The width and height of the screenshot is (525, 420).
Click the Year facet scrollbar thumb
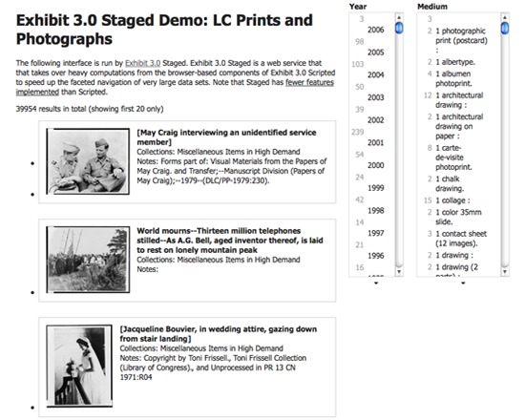tap(399, 28)
